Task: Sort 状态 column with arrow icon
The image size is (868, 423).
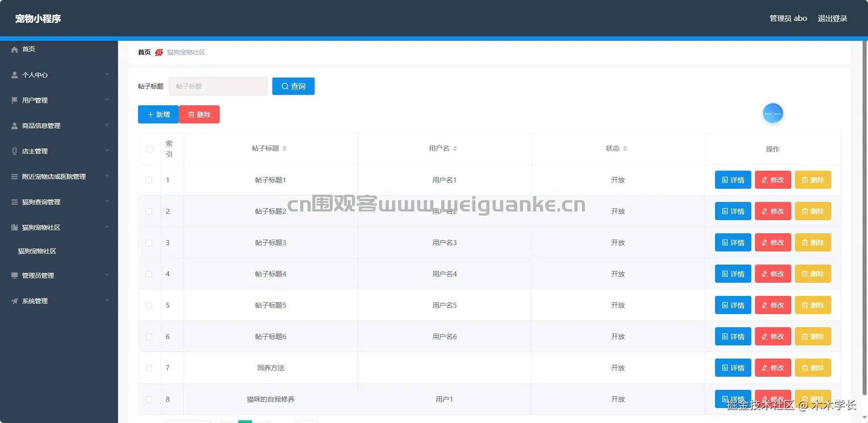Action: (625, 148)
